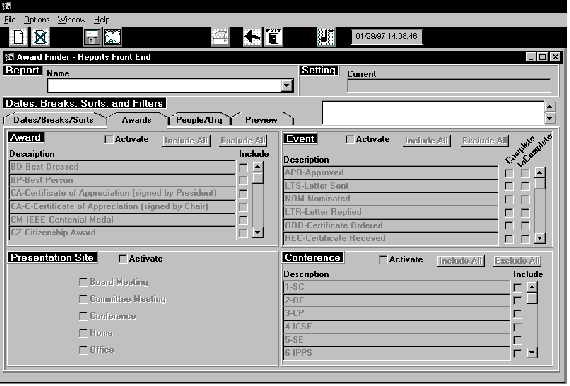Click the large blank text area at upper right
This screenshot has height=386, width=570.
[x=433, y=113]
